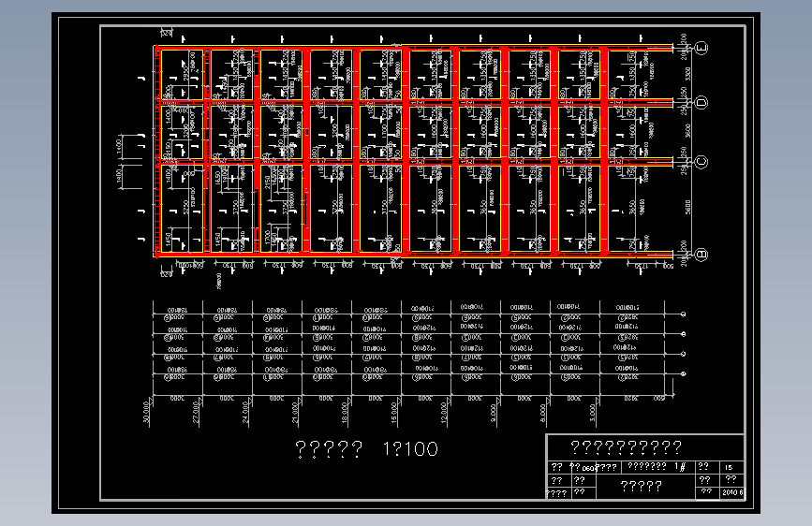Viewport: 812px width, 526px height.
Task: Select the 24.000 elevation label
Action: pos(245,413)
